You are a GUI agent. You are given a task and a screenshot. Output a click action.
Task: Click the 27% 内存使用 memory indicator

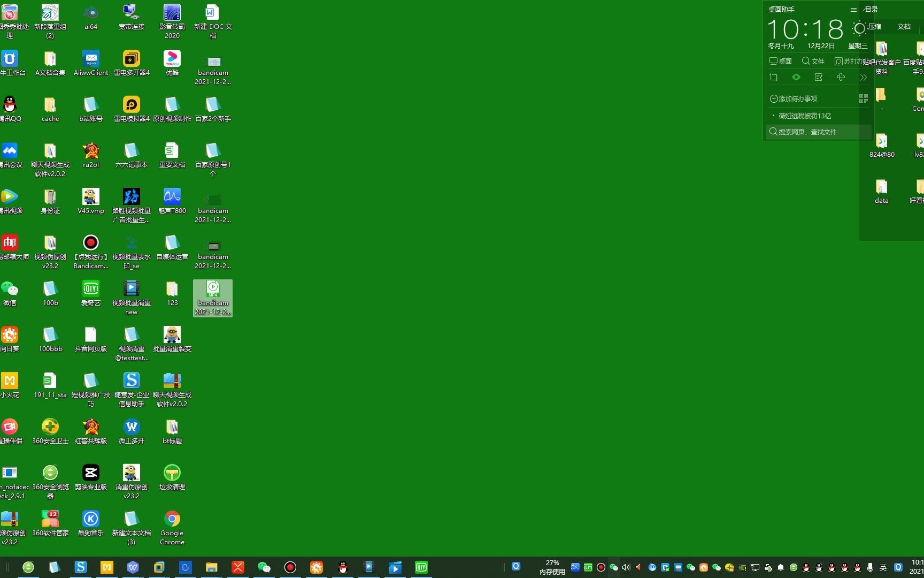(552, 567)
